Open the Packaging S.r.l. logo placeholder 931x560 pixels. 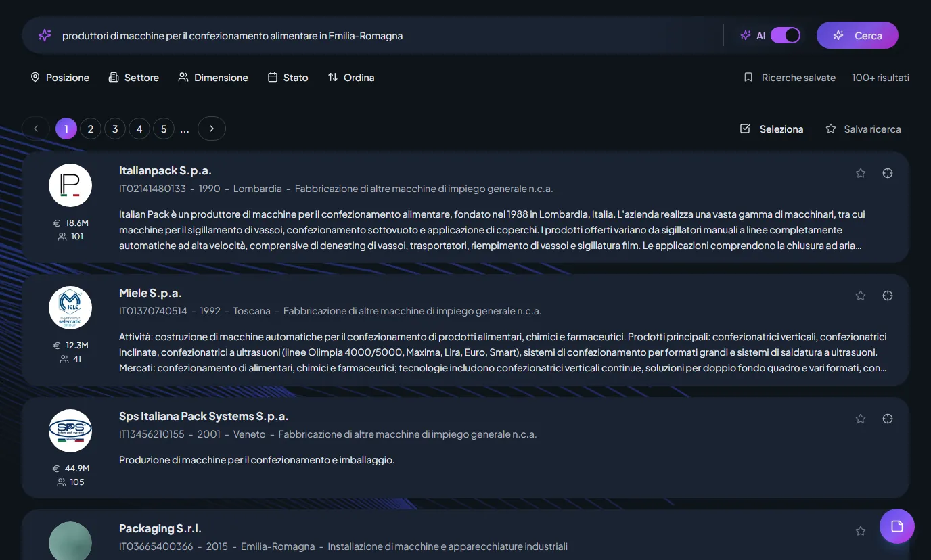(70, 540)
